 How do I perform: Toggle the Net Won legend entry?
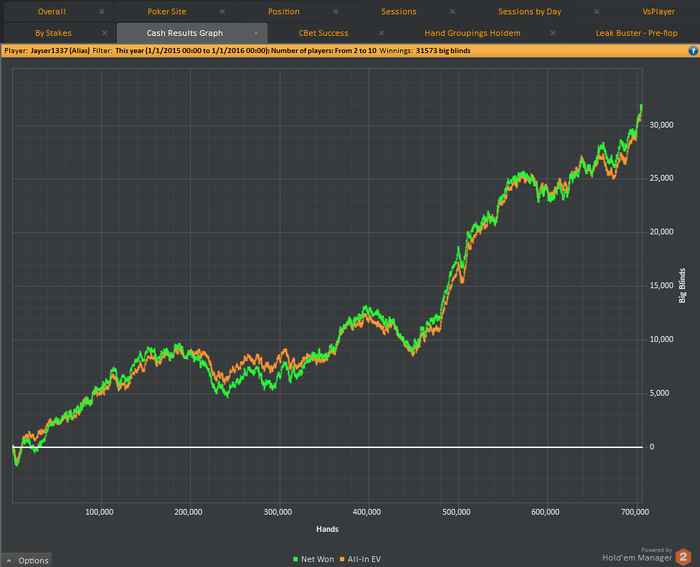click(x=313, y=559)
